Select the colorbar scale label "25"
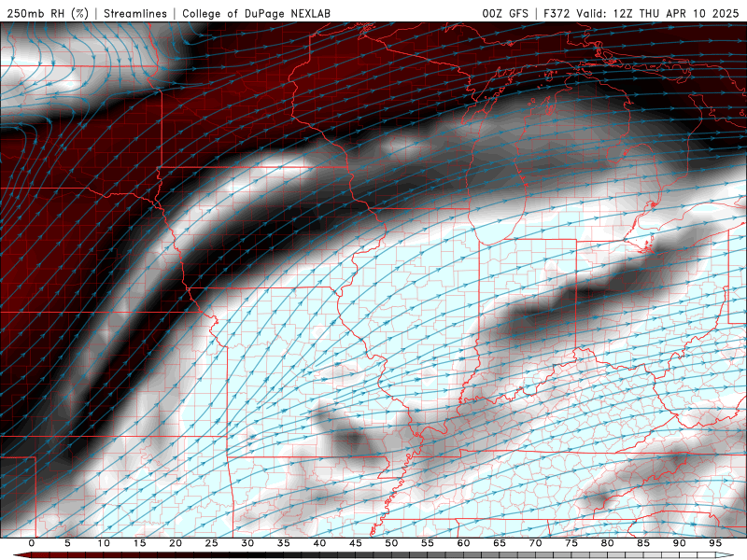Viewport: 747px width, 560px height. [212, 543]
